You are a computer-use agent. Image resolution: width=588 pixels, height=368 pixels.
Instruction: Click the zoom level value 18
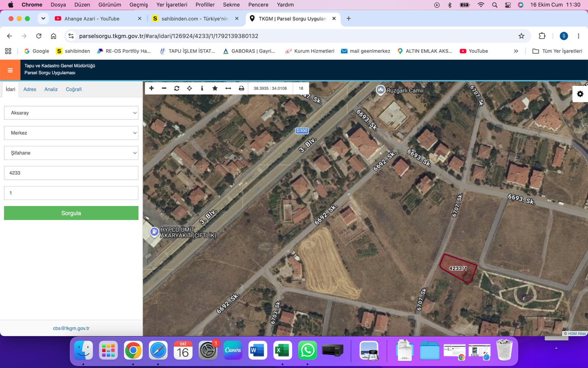[x=301, y=88]
